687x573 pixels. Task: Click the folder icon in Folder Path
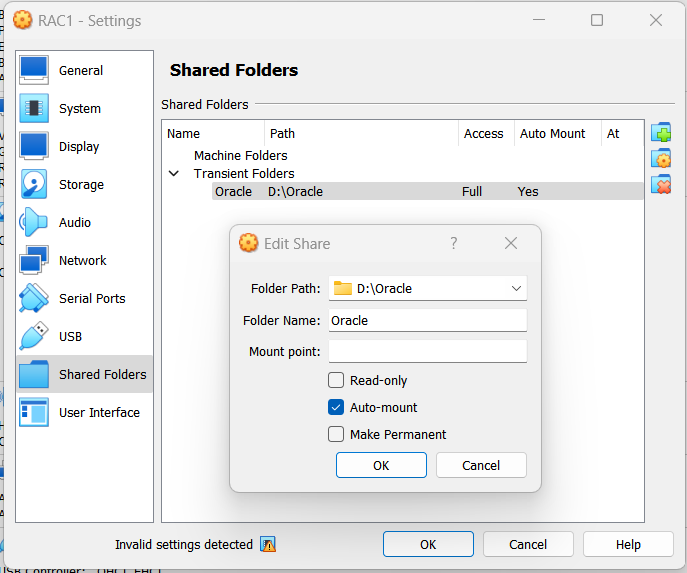pos(343,288)
